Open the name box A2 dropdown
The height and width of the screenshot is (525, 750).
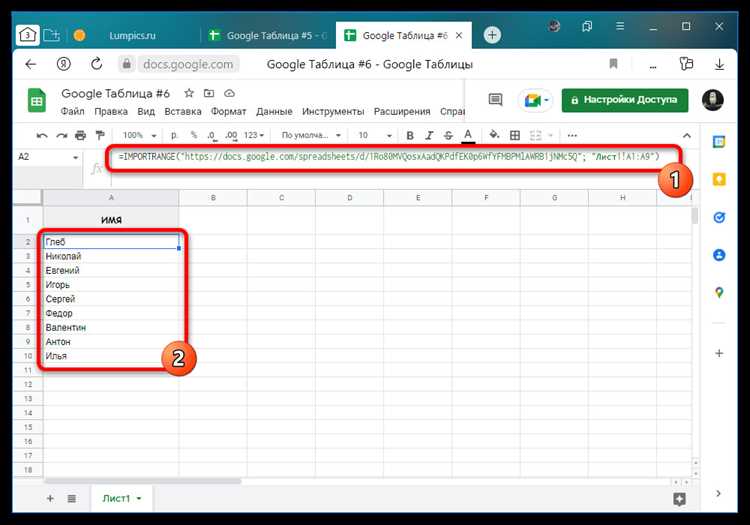click(76, 157)
